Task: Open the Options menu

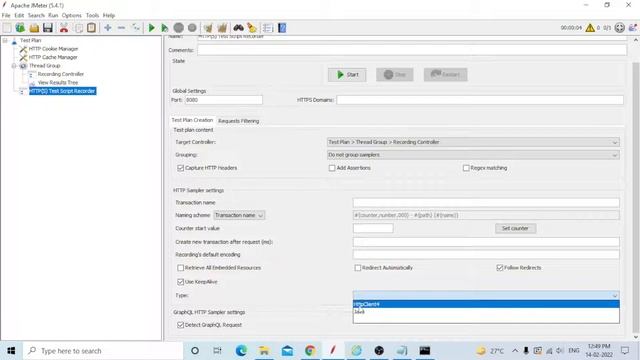Action: (71, 15)
